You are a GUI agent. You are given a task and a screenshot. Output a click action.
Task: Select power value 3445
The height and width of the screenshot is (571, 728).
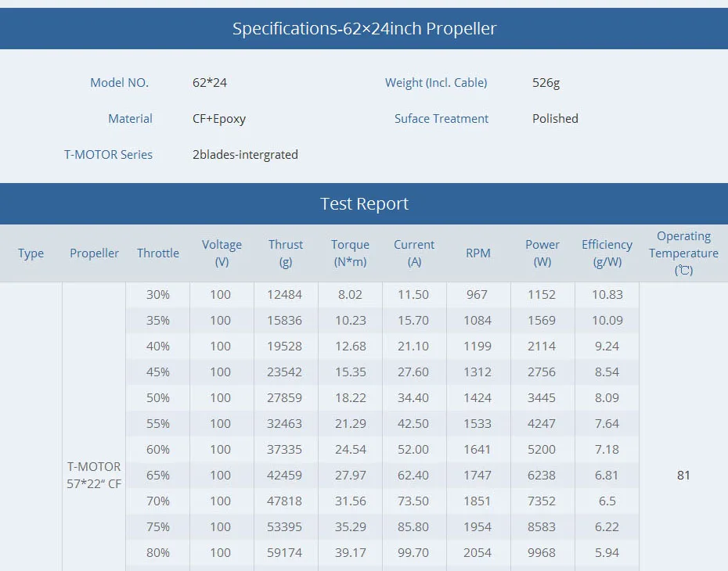click(x=542, y=398)
